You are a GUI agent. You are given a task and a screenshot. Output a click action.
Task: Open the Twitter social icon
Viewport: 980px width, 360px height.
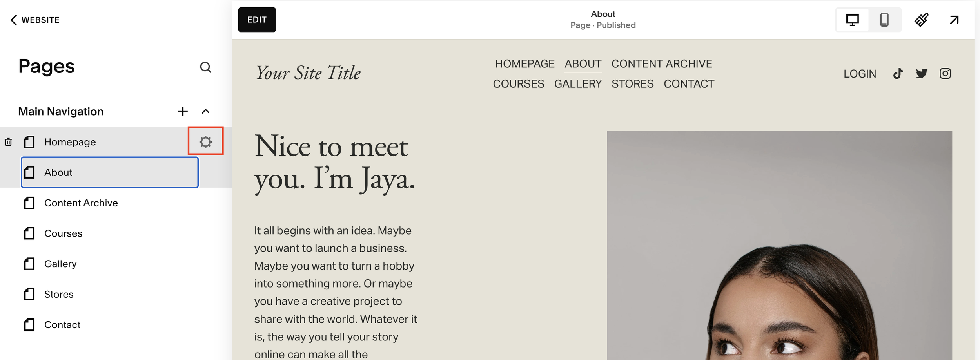tap(922, 73)
